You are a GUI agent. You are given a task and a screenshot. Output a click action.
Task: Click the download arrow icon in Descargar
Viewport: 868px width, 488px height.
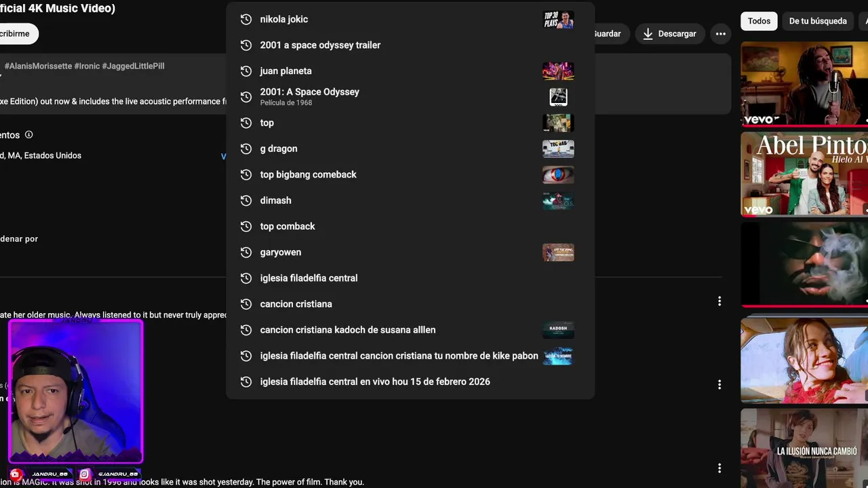tap(648, 34)
